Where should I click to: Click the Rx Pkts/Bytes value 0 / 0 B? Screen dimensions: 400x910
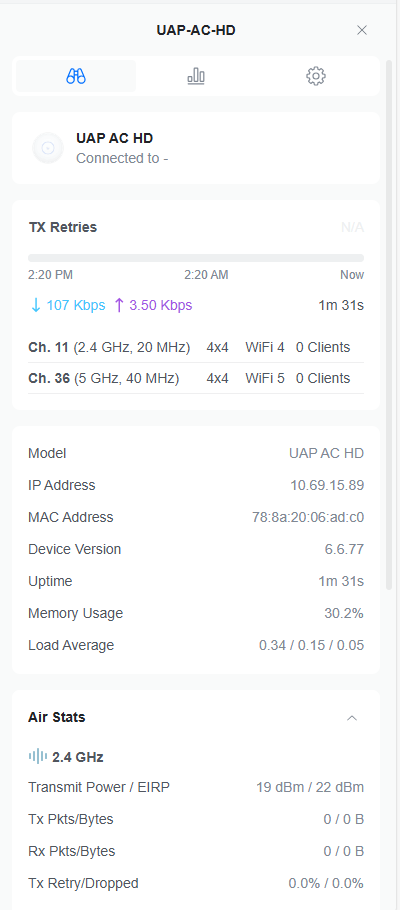344,851
